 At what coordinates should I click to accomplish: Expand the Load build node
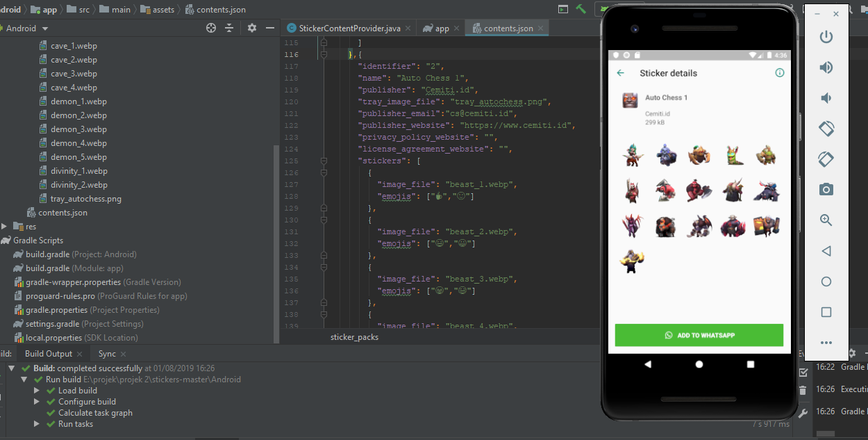(x=37, y=391)
